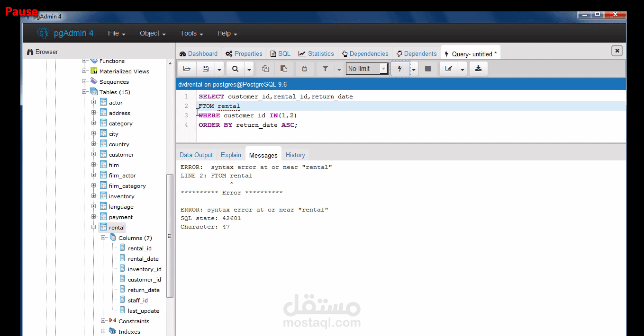Paste rows using the paste icon
644x336 pixels.
pos(284,69)
